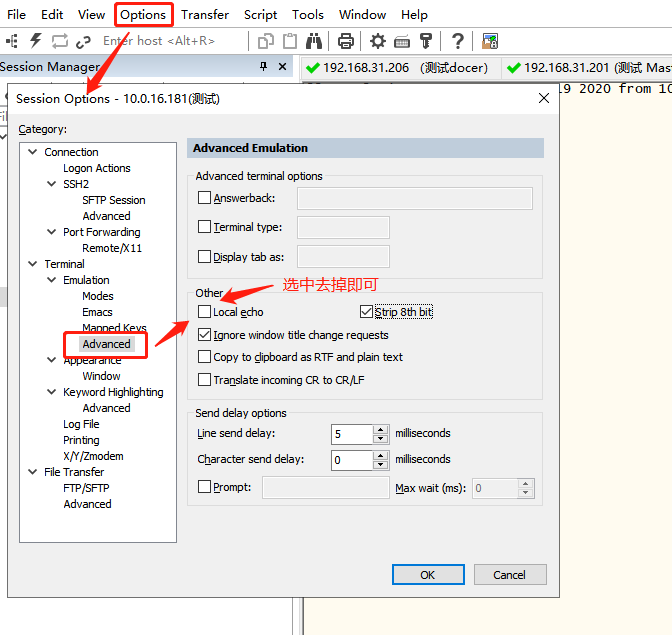Increase Character send delay value
The width and height of the screenshot is (672, 635).
[381, 455]
